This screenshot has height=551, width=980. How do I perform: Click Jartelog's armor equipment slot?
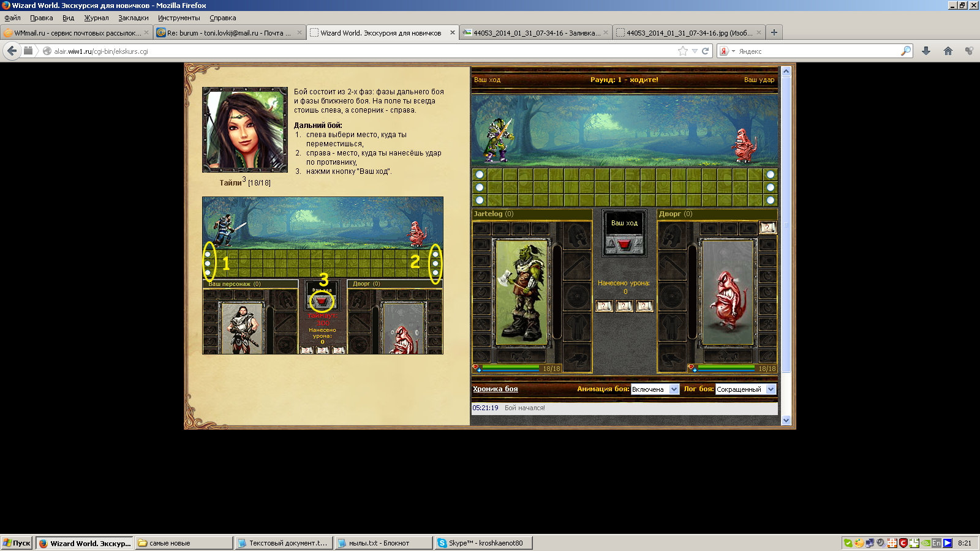(x=577, y=327)
